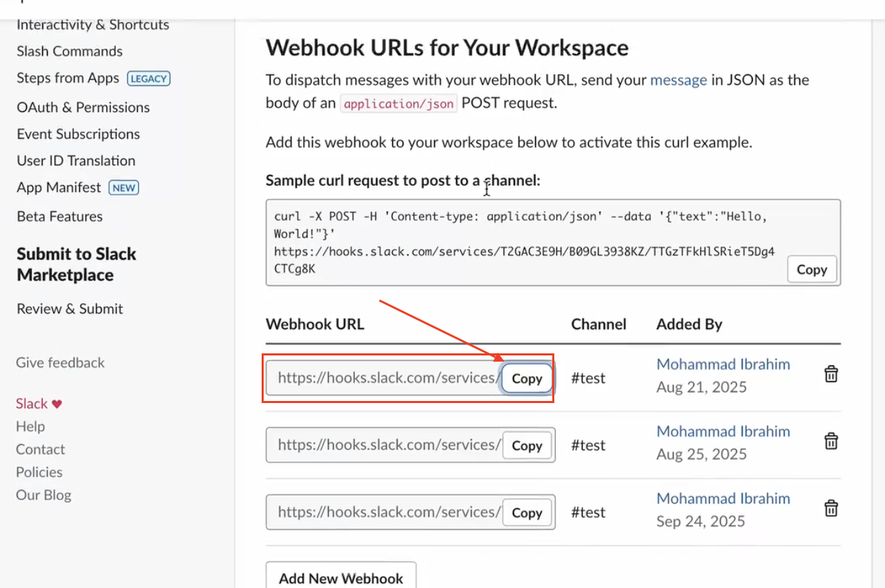The image size is (885, 588).
Task: Copy the Aug 25 webhook URL
Action: pos(527,446)
